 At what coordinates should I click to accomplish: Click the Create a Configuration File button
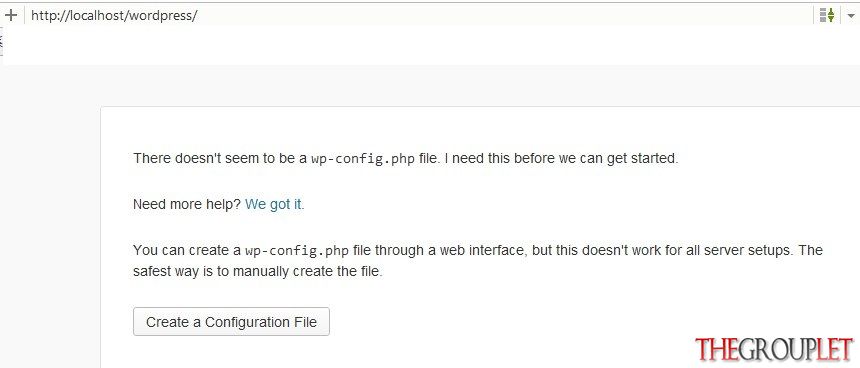[x=231, y=321]
